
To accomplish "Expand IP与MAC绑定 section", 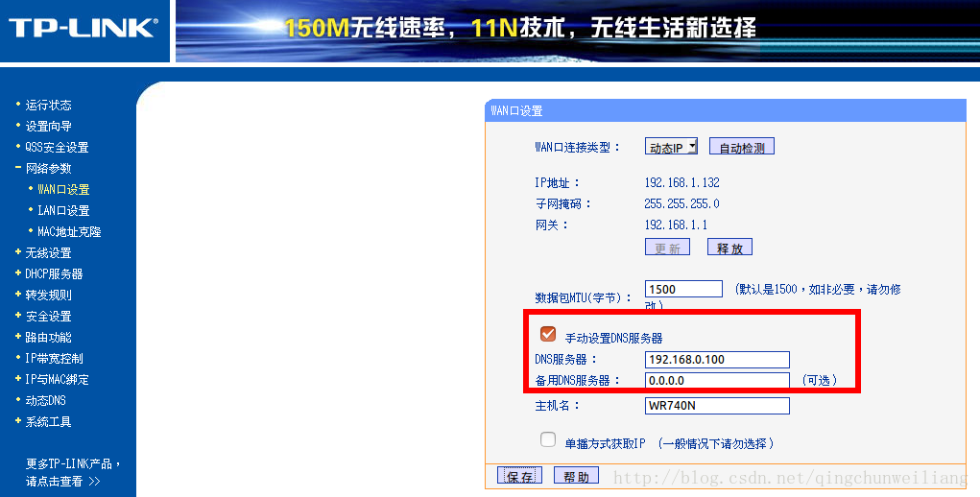I will tap(57, 380).
